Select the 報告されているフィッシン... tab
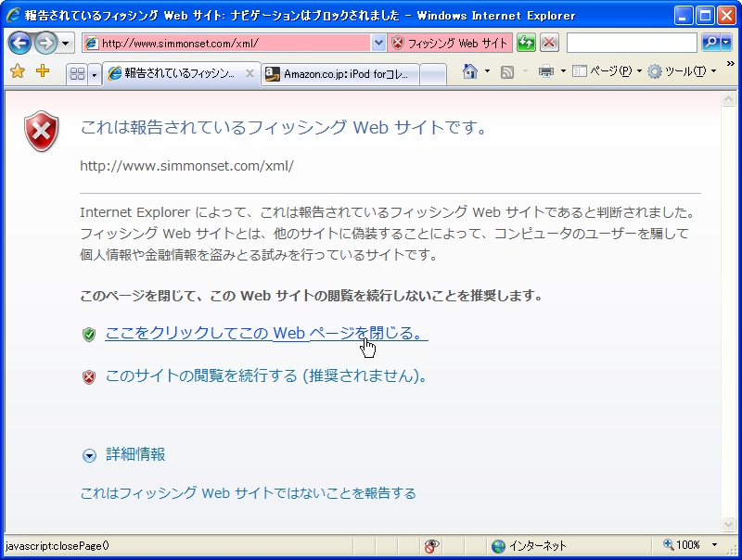This screenshot has height=560, width=742. [x=178, y=73]
